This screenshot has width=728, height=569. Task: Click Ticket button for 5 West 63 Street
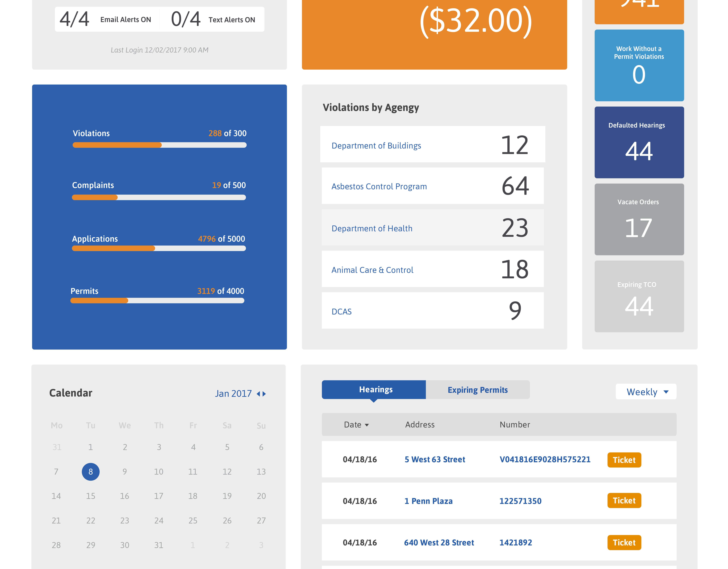click(624, 460)
